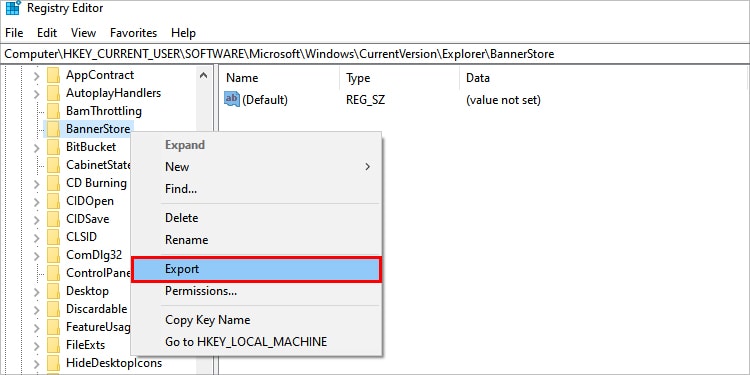Open the New submenu in context menu
The height and width of the screenshot is (375, 750).
point(256,166)
